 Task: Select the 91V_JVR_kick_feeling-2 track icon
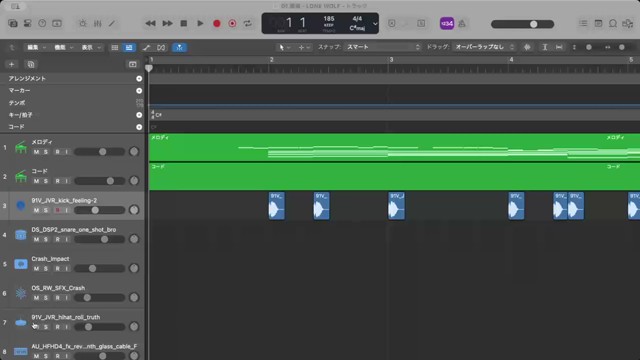point(20,206)
